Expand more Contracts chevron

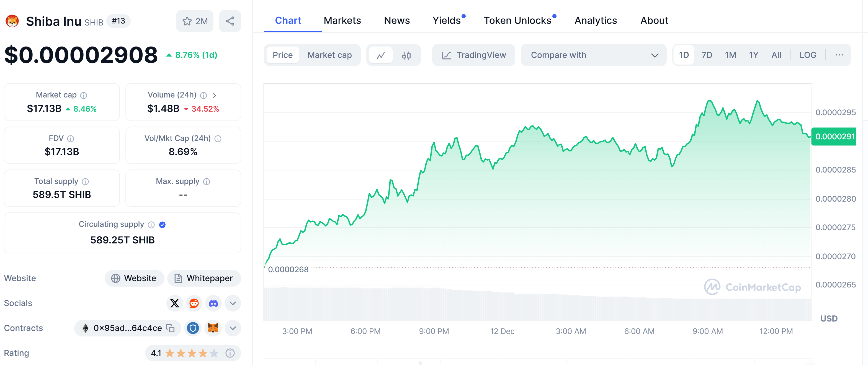(x=233, y=328)
